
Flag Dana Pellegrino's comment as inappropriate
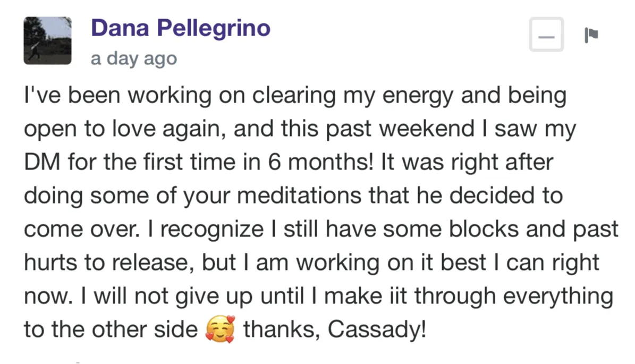pos(591,36)
